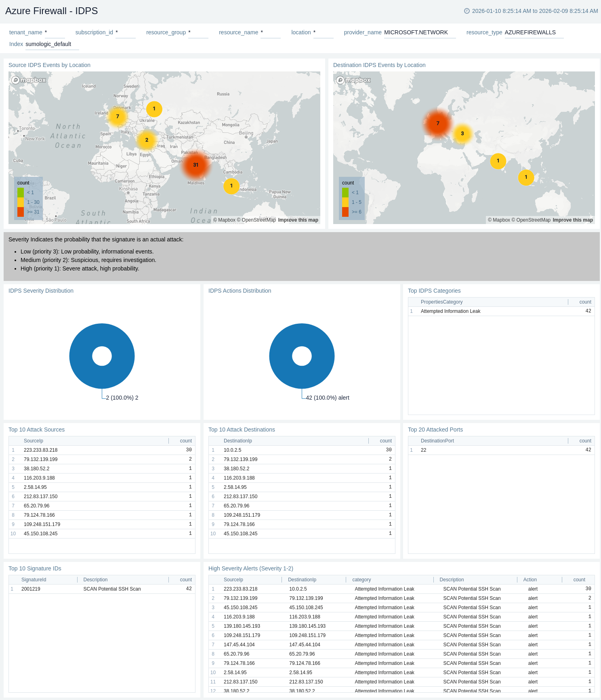Select source IP 223.233.83.218 row
Screen dimensions: 601x700
point(41,450)
